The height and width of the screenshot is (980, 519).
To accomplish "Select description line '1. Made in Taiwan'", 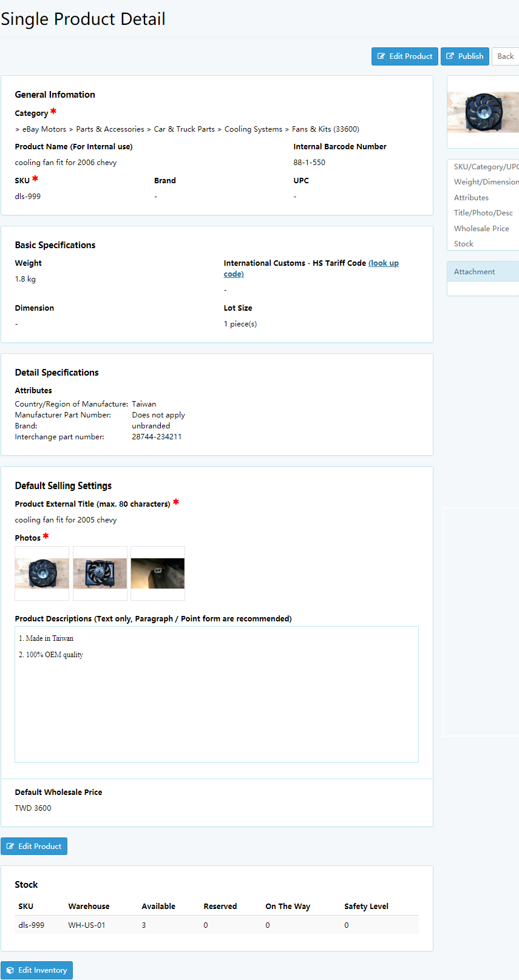I will pyautogui.click(x=46, y=638).
